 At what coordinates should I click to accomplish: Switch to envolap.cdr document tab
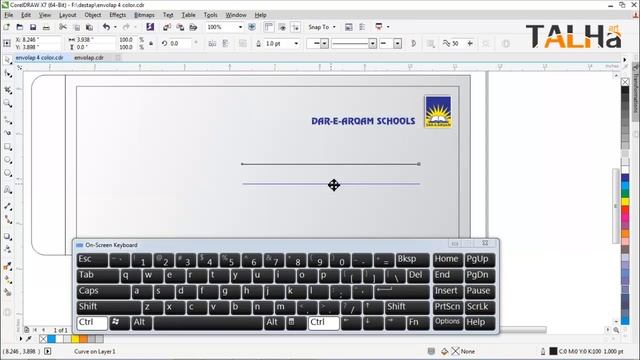[x=89, y=58]
